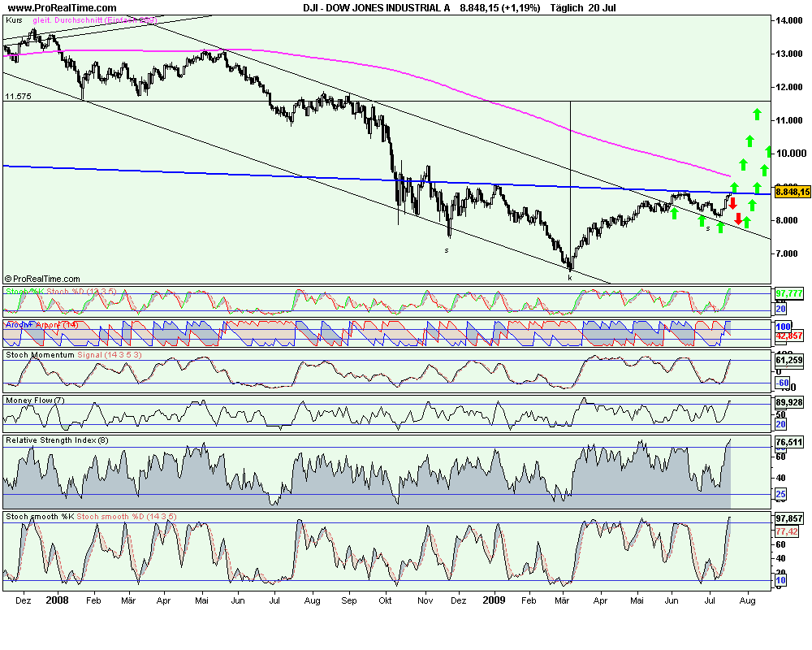Click the Aroon (14) indicator label
812x650 pixels.
click(42, 325)
